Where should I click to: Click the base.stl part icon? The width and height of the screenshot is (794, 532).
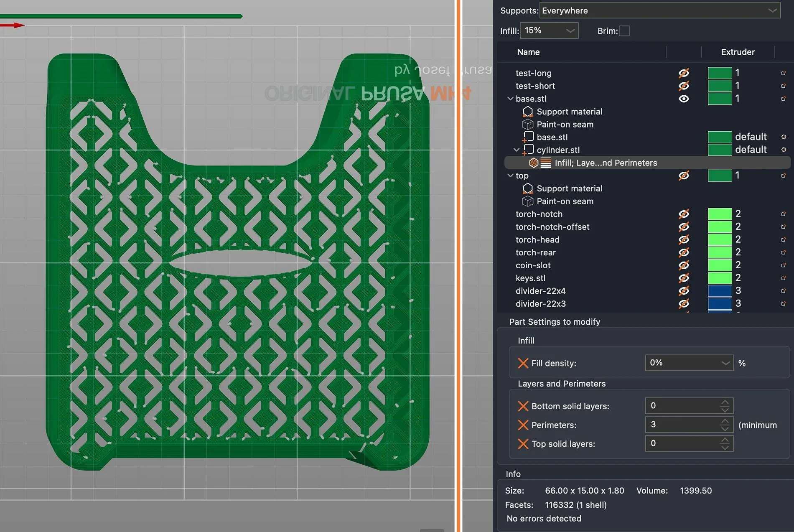point(528,137)
